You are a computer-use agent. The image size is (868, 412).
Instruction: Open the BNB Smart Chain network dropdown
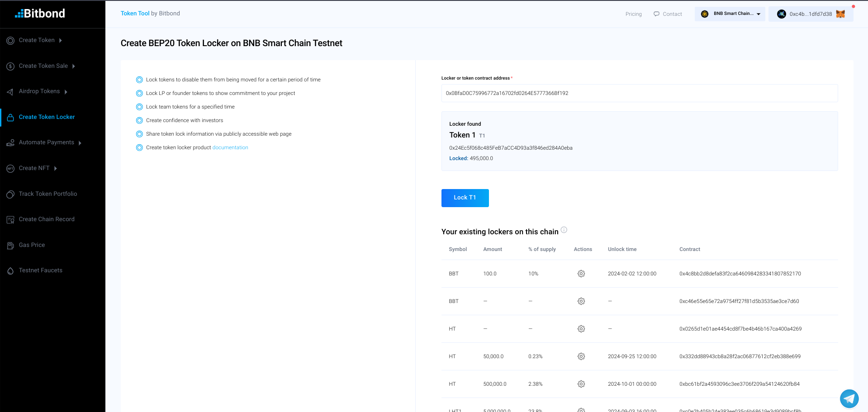click(x=730, y=14)
